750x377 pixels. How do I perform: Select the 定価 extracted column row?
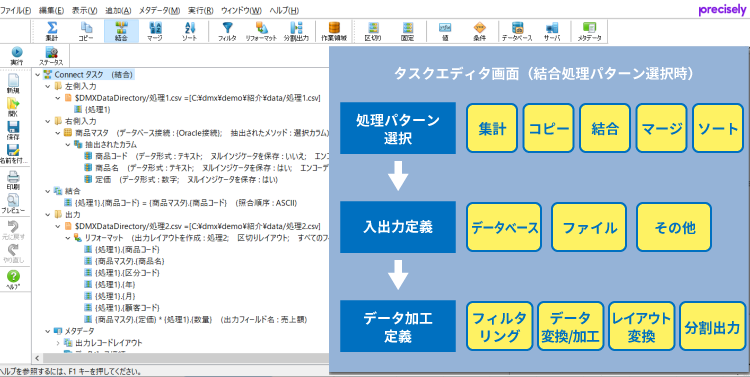pyautogui.click(x=181, y=180)
